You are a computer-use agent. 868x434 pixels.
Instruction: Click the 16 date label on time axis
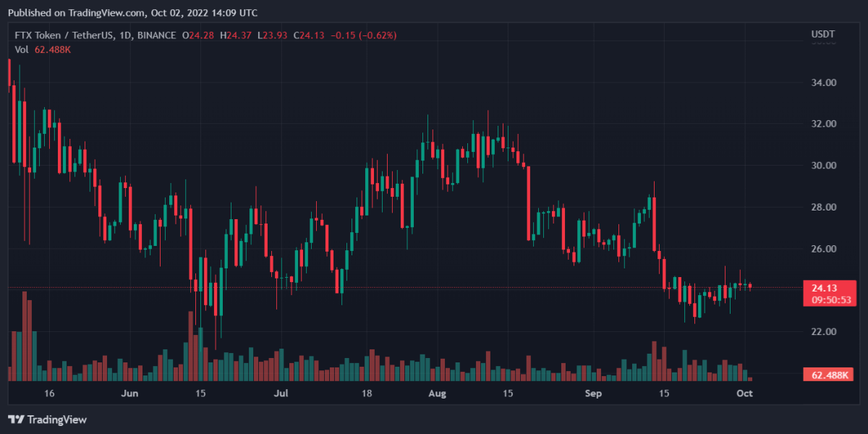tap(49, 393)
